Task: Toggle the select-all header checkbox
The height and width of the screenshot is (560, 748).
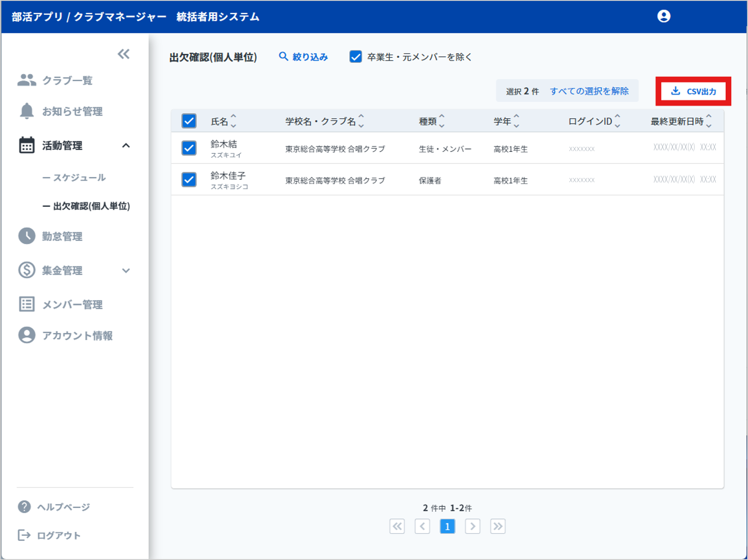Action: tap(189, 121)
